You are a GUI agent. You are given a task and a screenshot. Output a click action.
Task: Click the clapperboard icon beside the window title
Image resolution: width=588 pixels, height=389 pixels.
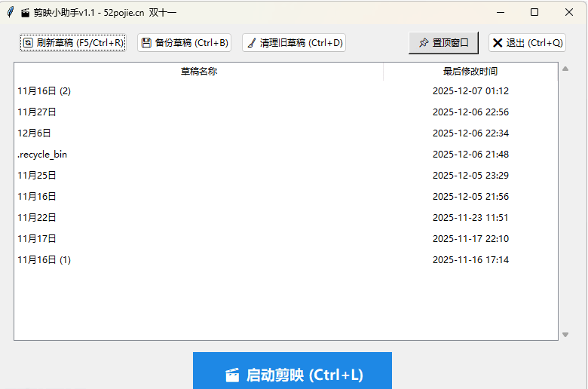[25, 13]
